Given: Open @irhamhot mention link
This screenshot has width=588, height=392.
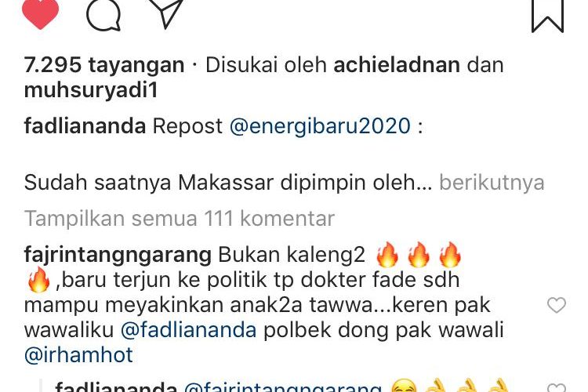Looking at the screenshot, I should point(78,355).
